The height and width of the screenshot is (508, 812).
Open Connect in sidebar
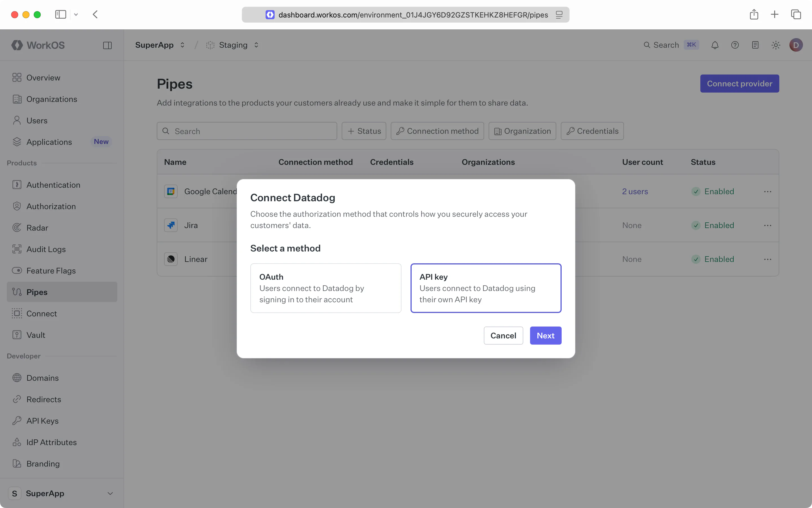[x=62, y=314]
